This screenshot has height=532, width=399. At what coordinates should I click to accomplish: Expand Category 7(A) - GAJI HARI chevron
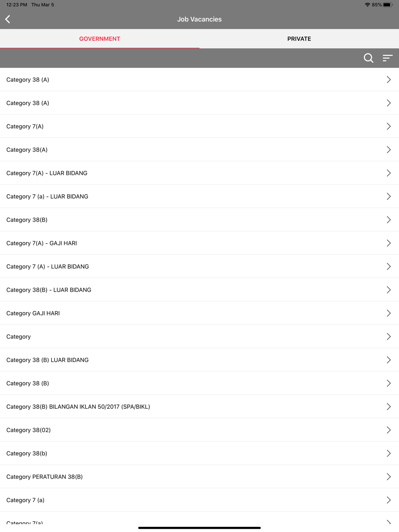click(389, 243)
